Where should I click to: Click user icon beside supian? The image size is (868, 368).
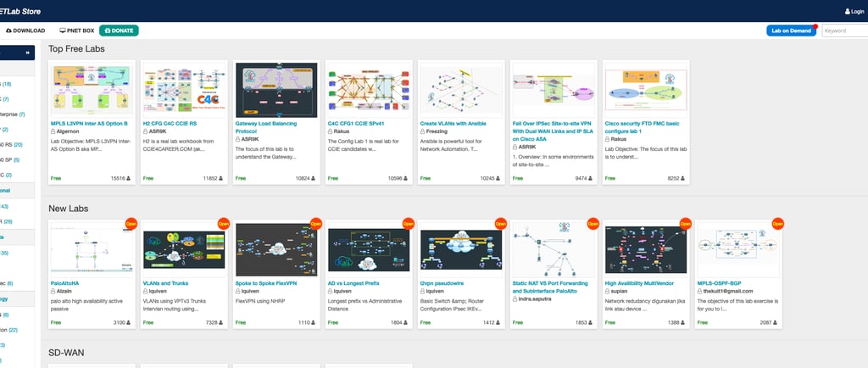point(608,291)
